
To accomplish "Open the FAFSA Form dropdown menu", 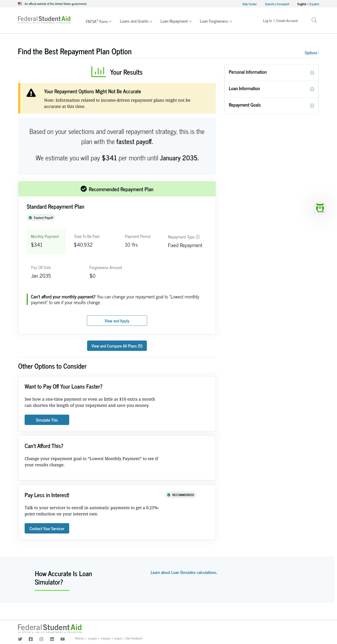I will point(99,22).
